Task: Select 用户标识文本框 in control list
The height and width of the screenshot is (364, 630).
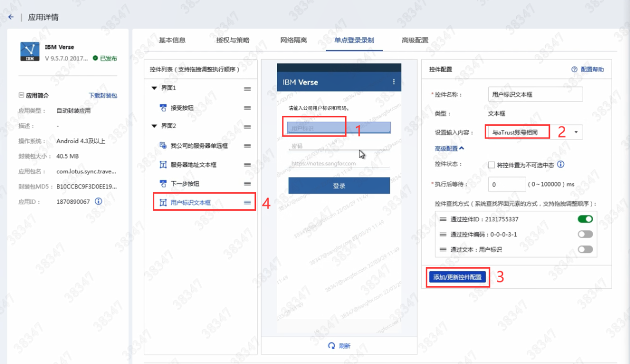Action: point(191,202)
